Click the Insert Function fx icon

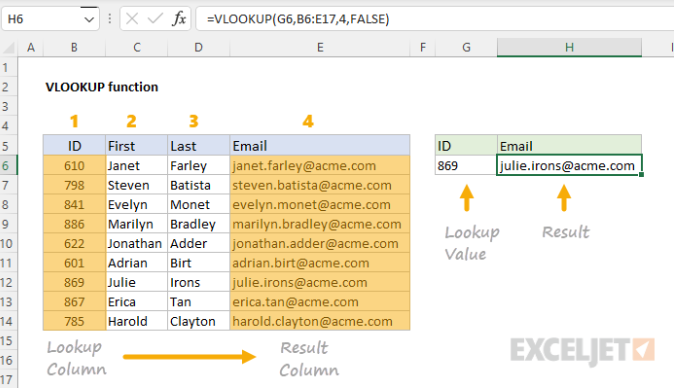click(179, 19)
